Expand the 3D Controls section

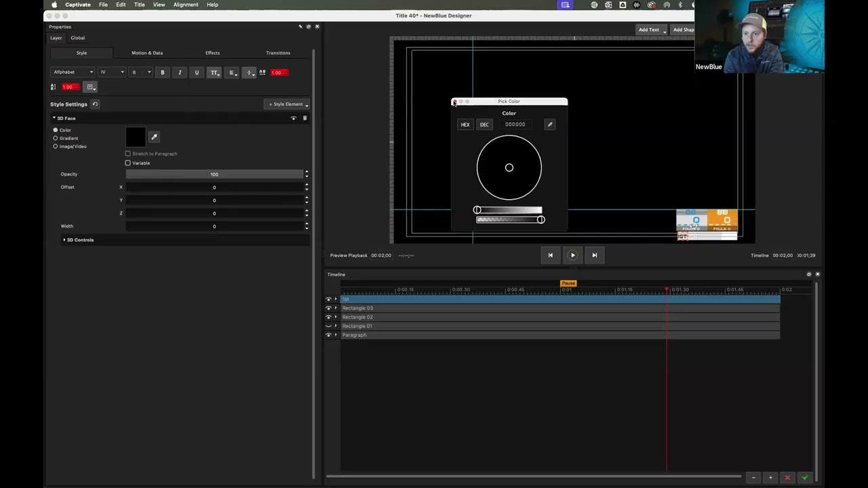64,240
